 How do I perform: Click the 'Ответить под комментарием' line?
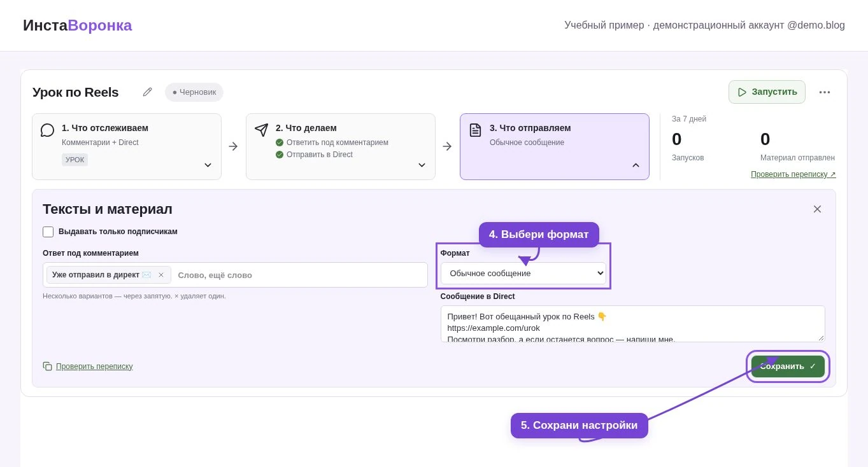(332, 143)
